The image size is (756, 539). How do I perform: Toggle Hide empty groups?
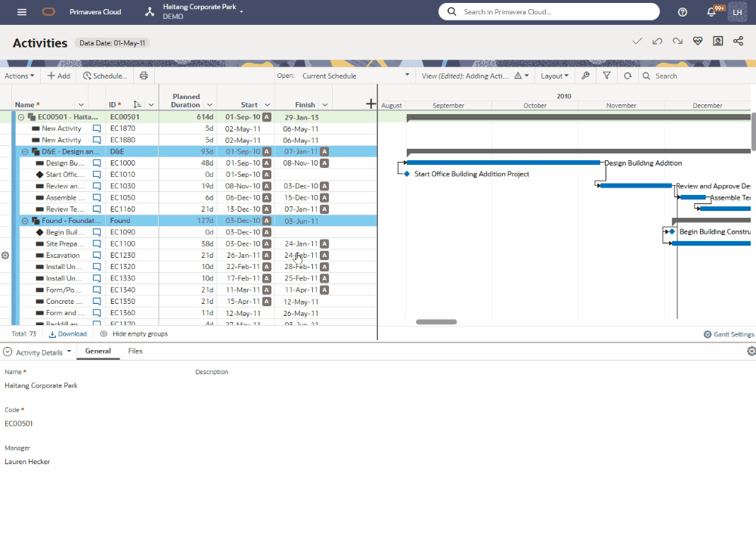134,334
